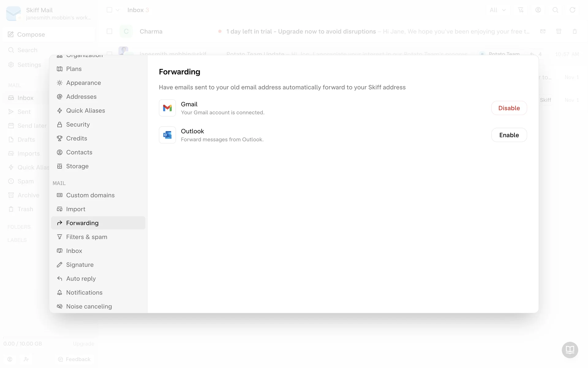Click the trash icon on the Charma email
Image resolution: width=588 pixels, height=368 pixels.
[x=575, y=32]
